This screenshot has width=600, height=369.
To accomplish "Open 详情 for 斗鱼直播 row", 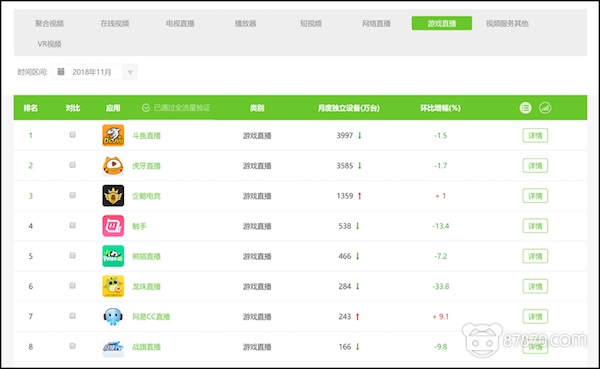I will (x=535, y=136).
